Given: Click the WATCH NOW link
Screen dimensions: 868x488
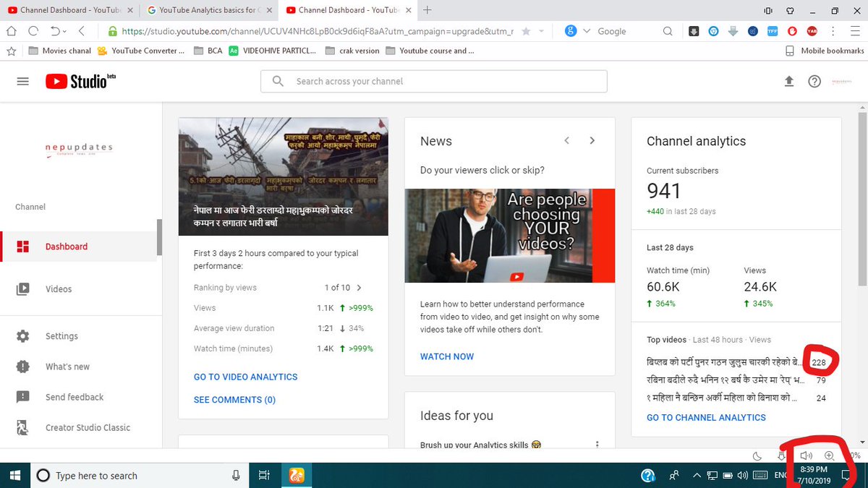Looking at the screenshot, I should tap(447, 356).
